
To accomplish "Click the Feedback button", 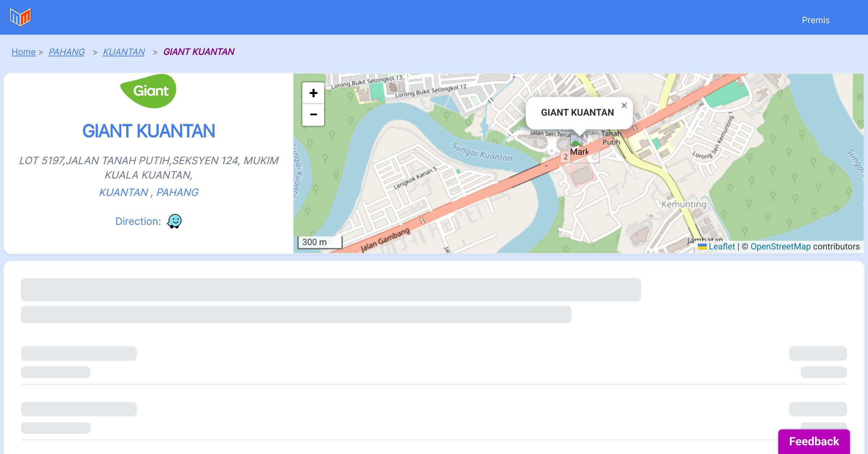I will point(814,441).
